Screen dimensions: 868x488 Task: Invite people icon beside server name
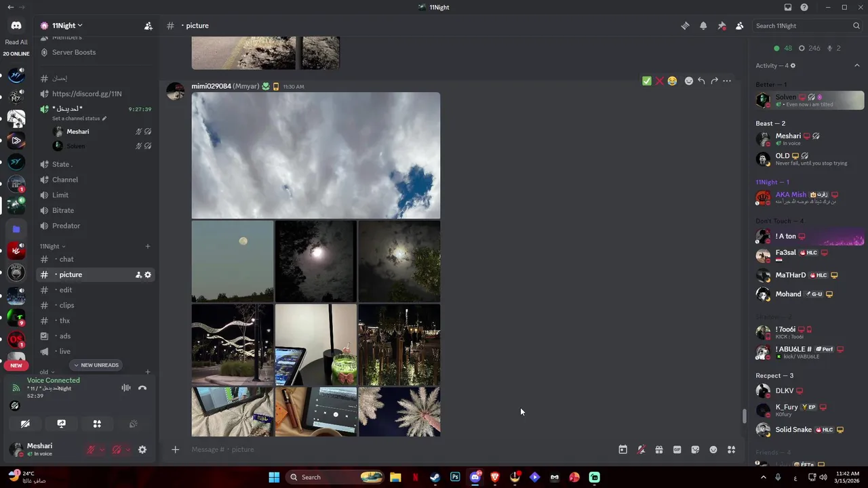pyautogui.click(x=148, y=26)
